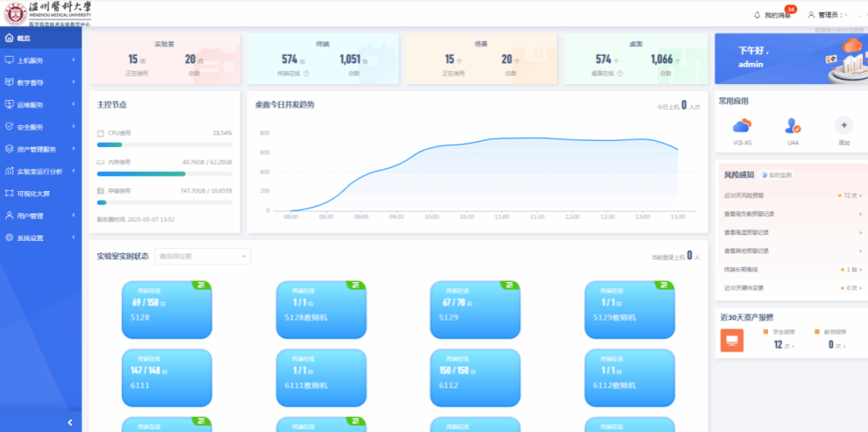Click the 内存使用 memory icon
Viewport: 868px width, 432px height.
point(100,162)
